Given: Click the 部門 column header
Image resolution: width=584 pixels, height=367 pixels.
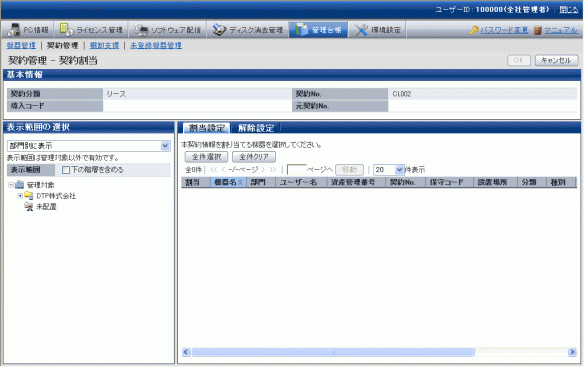Looking at the screenshot, I should click(x=260, y=183).
